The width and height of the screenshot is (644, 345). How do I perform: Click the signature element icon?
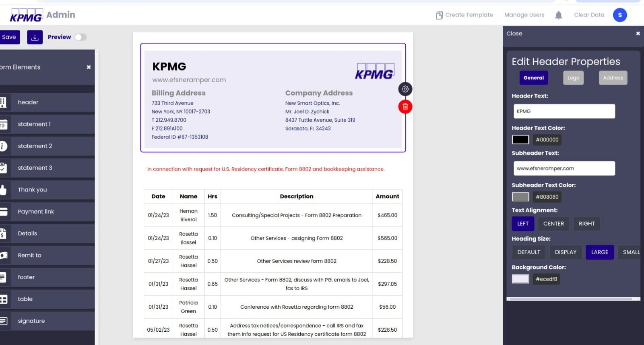[x=4, y=321]
